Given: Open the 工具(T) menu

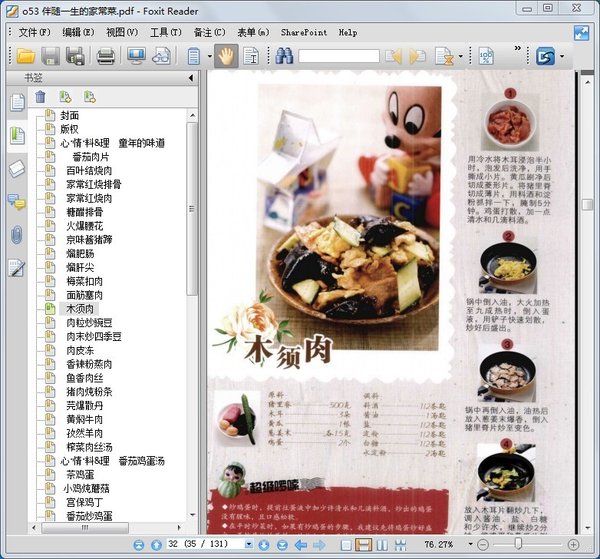Looking at the screenshot, I should [166, 33].
